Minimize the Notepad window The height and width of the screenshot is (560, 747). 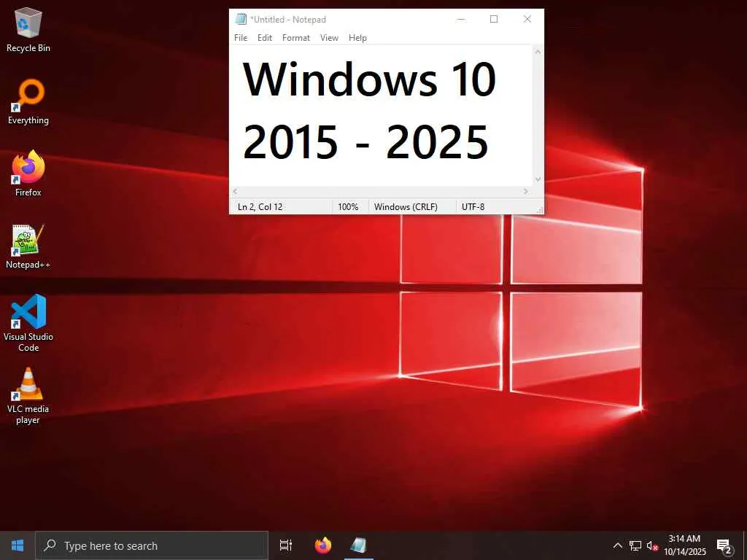point(461,19)
